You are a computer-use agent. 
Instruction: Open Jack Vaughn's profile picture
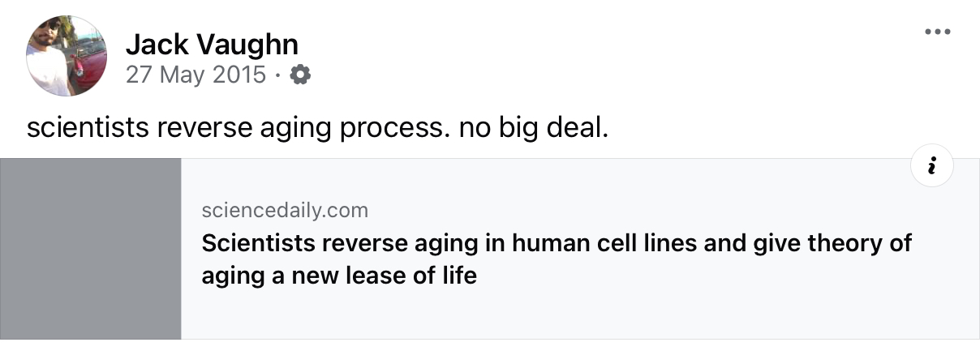pyautogui.click(x=67, y=56)
